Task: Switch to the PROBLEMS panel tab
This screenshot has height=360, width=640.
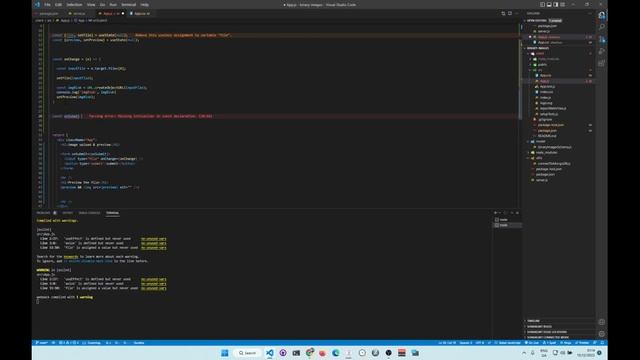Action: coord(43,213)
